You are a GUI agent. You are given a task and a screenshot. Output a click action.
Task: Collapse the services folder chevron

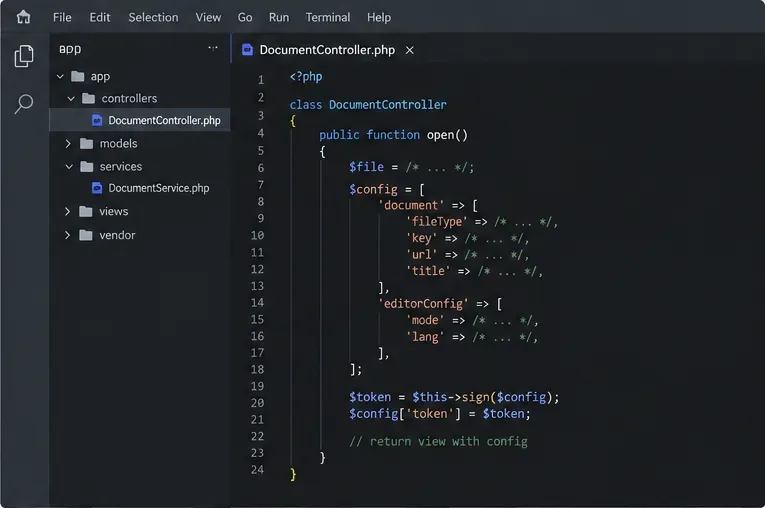69,166
